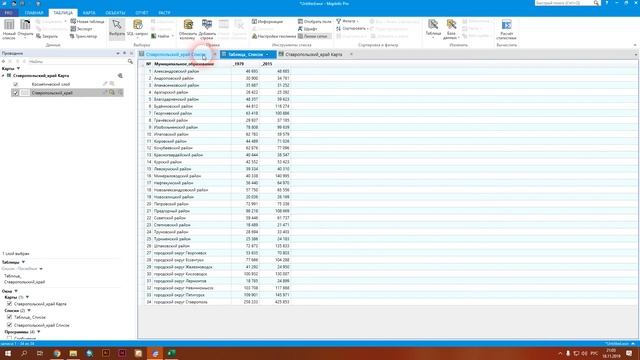Click Calculate Statistics (Расчет статистики) icon
Image resolution: width=640 pixels, height=360 pixels.
click(x=506, y=29)
